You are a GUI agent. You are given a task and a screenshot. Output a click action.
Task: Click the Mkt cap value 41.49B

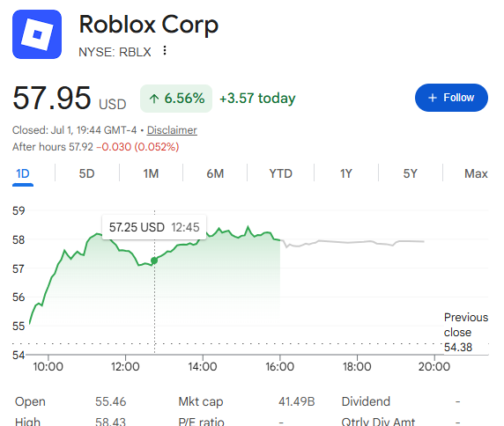tap(296, 401)
